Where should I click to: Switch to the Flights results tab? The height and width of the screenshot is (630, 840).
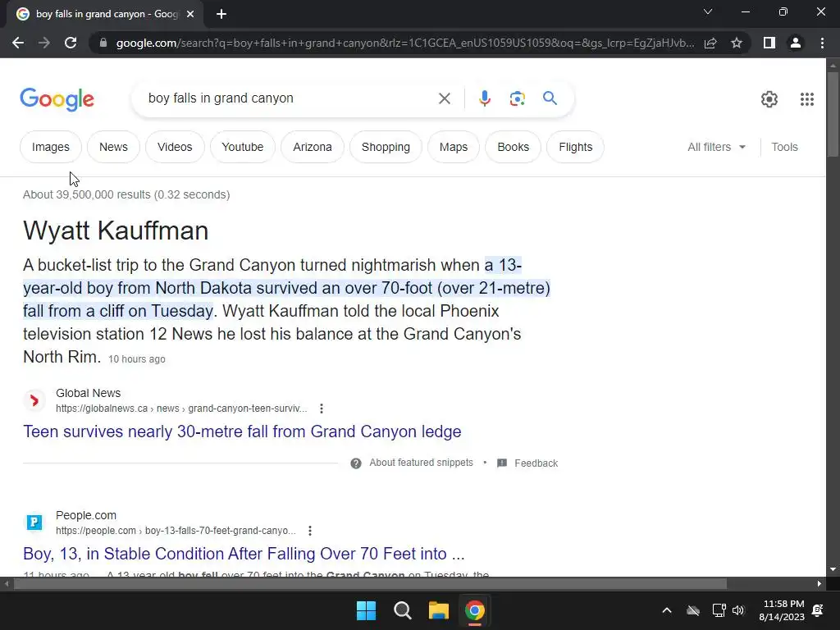(x=575, y=147)
